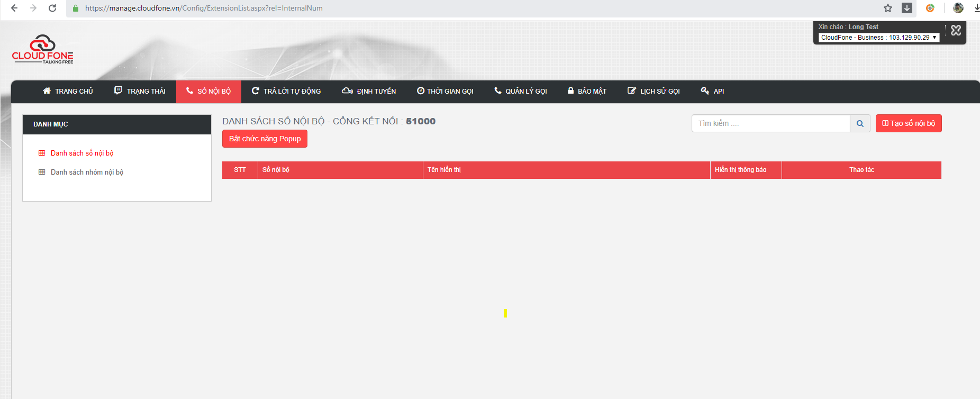Screen dimensions: 980x399
Task: Go to Định Tuyến menu
Action: pos(369,92)
